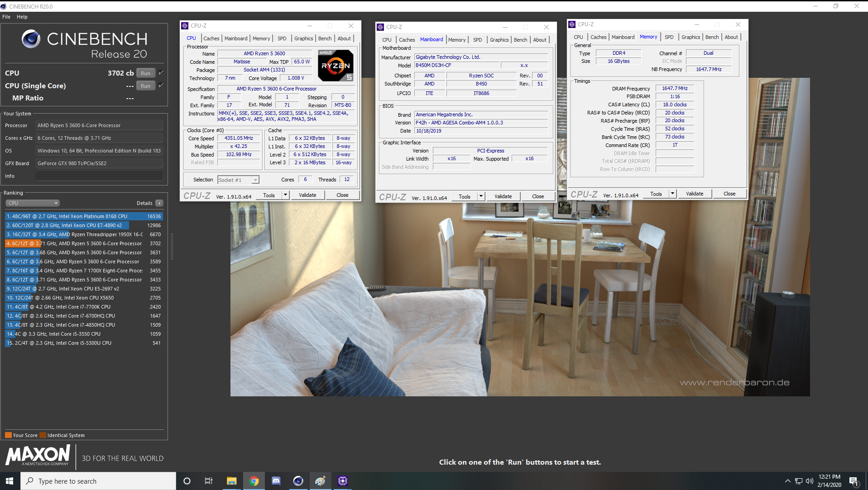Screen dimensions: 868x490
Task: Click the Ryzen 5 logo in CPU-Z
Action: point(336,66)
